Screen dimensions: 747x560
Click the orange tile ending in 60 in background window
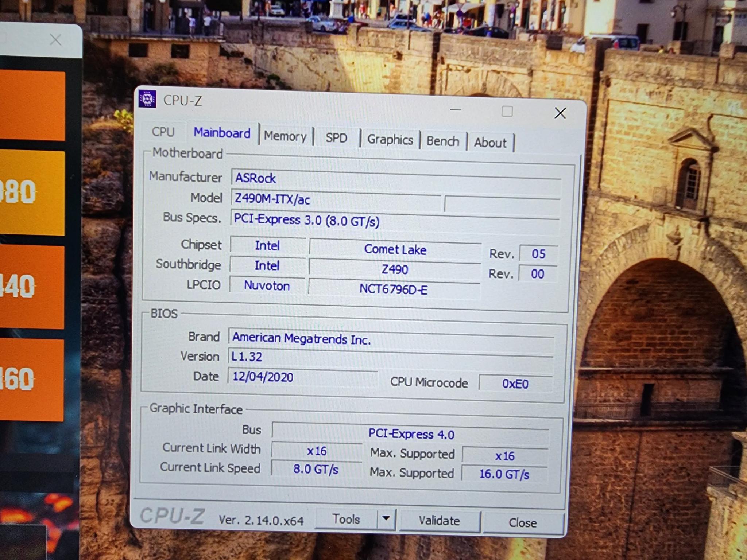[32, 380]
